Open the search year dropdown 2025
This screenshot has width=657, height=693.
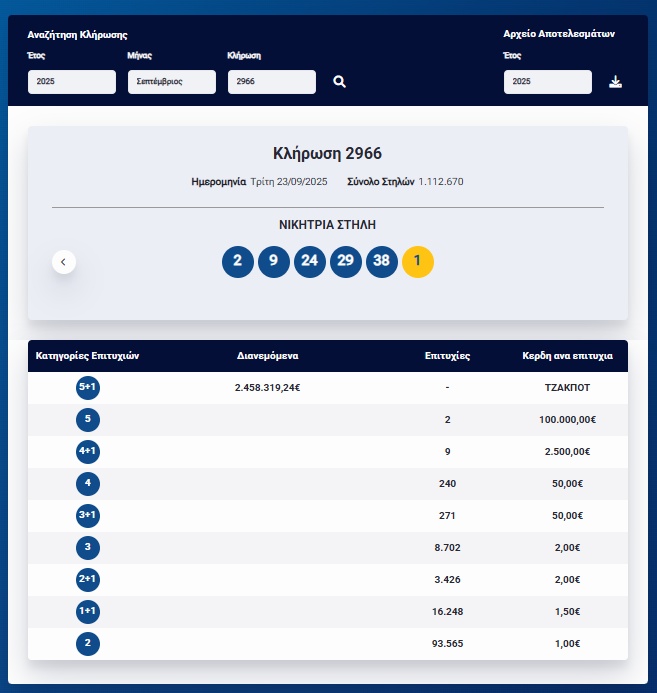pos(72,82)
